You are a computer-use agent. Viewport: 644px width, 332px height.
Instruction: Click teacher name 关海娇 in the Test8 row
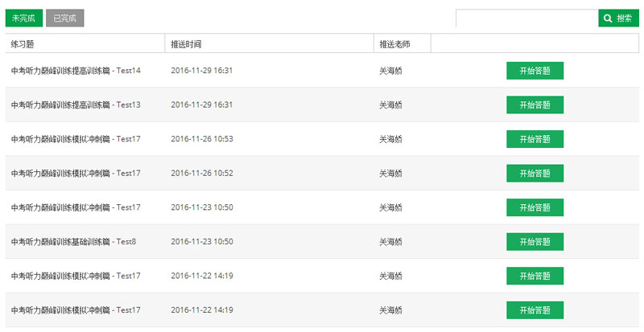tap(390, 241)
